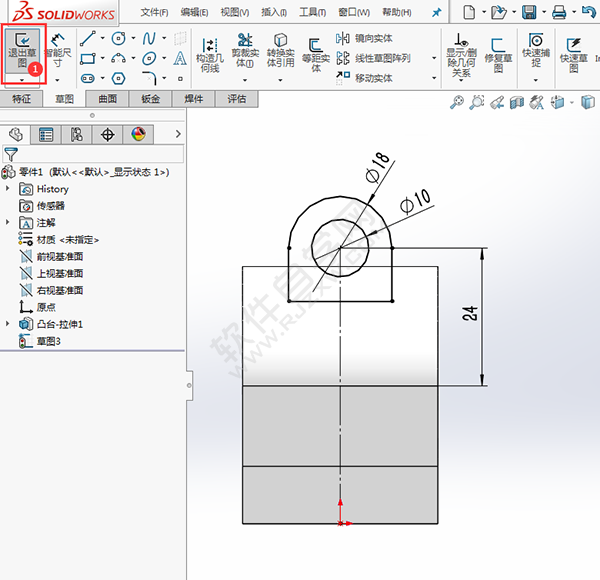Open the Tools (工具) menu
The image size is (600, 580).
[313, 13]
